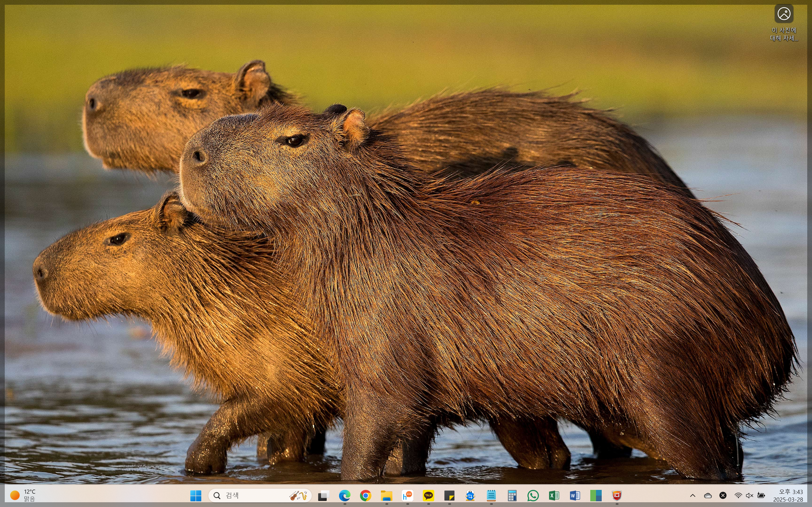Screen dimensions: 812x507
Task: Launch Microsoft Edge from the taskbar
Action: point(344,495)
